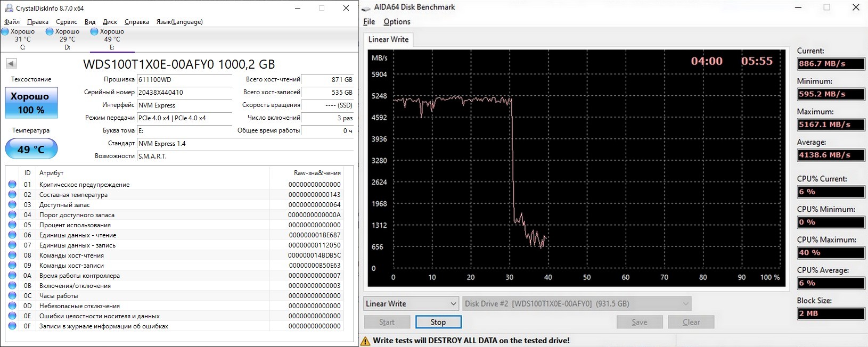Click the AIDA64 Disk Benchmark title bar icon
The width and height of the screenshot is (868, 347).
366,8
